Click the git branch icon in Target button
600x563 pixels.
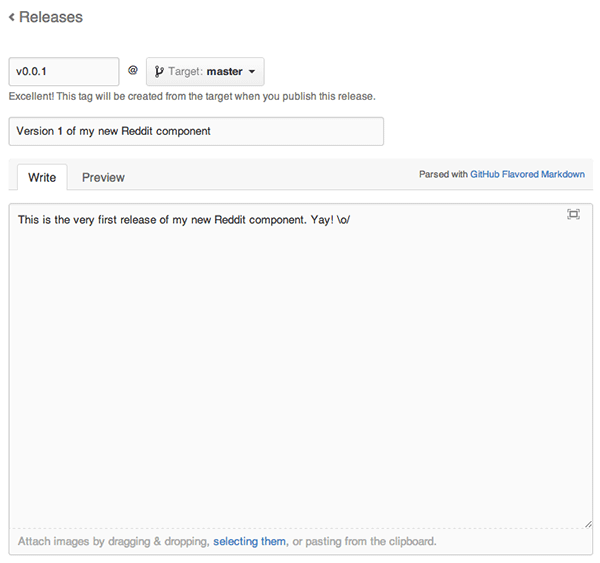pyautogui.click(x=159, y=72)
